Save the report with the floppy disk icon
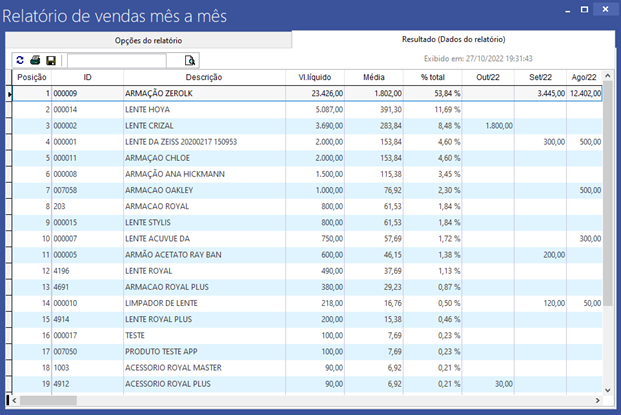The image size is (621, 415). pyautogui.click(x=51, y=60)
